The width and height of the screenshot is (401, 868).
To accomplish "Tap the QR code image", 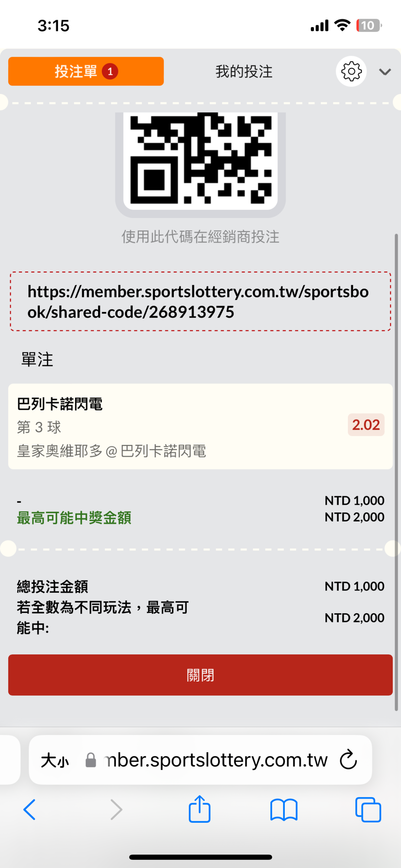I will click(200, 160).
